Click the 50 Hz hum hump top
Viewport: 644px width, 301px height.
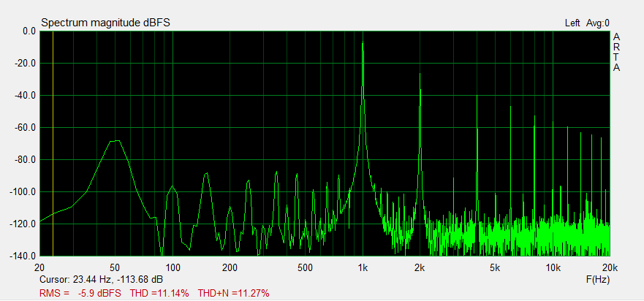point(115,141)
